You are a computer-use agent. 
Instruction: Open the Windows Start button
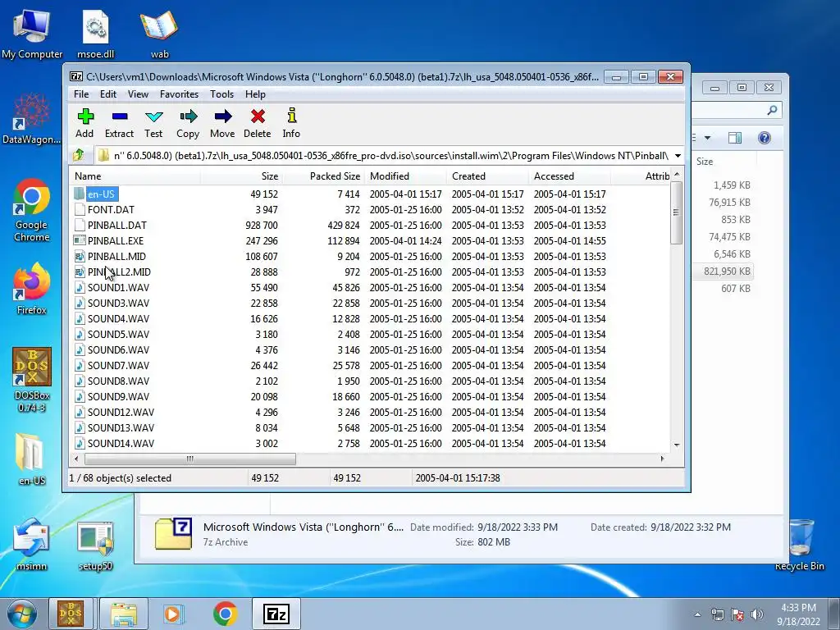pyautogui.click(x=22, y=614)
